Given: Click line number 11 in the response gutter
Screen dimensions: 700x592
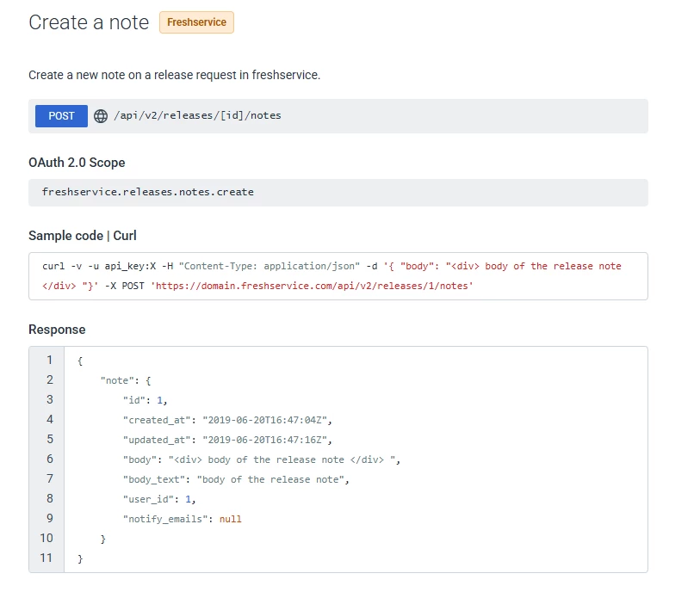Looking at the screenshot, I should [46, 558].
